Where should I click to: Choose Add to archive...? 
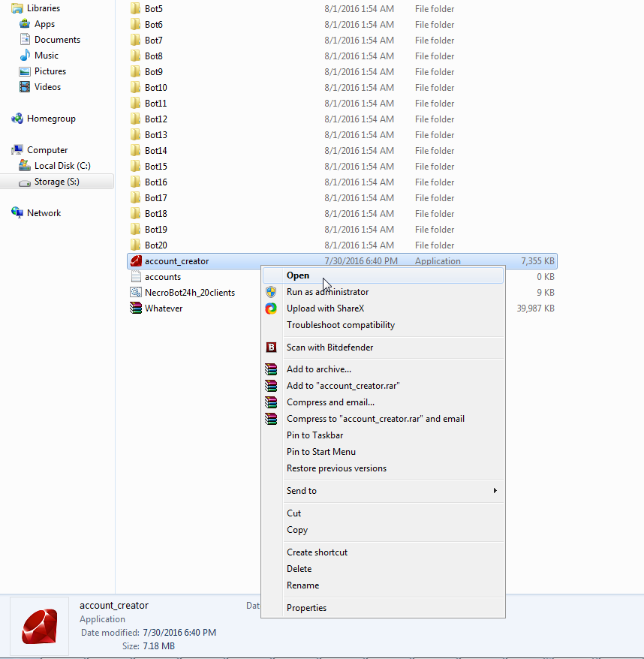[x=383, y=369]
